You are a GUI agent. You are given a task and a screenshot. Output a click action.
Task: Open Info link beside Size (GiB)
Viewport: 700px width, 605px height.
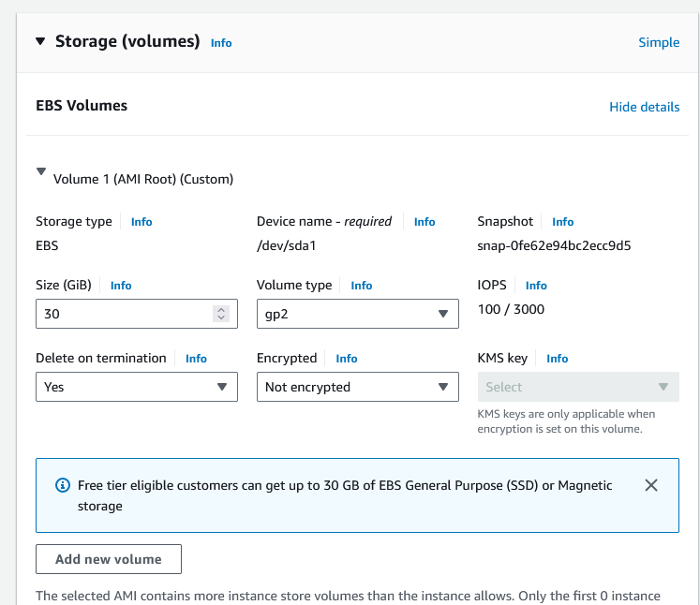pos(121,286)
